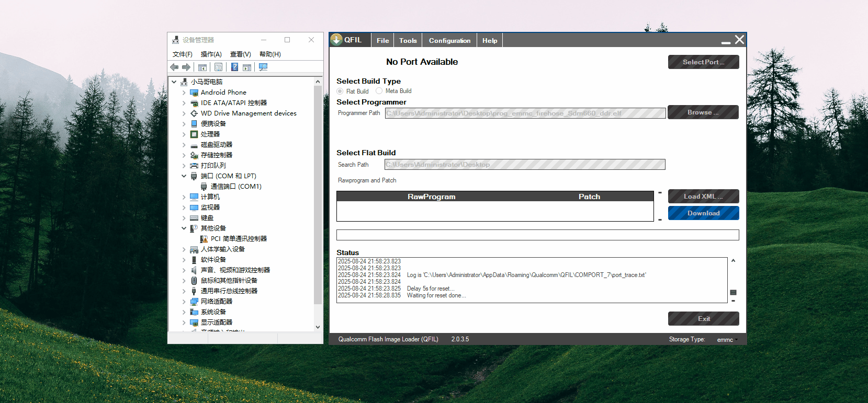This screenshot has height=403, width=868.
Task: Open Properties icon in Device Manager toolbar
Action: pyautogui.click(x=218, y=67)
